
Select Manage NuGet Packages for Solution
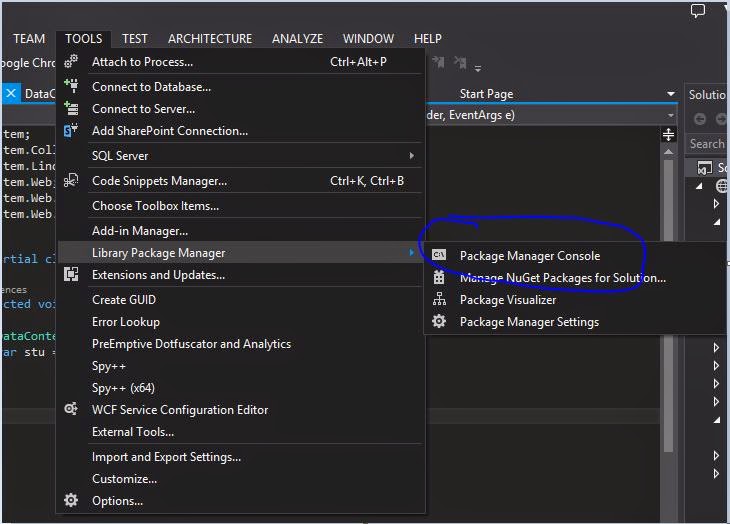tap(562, 278)
